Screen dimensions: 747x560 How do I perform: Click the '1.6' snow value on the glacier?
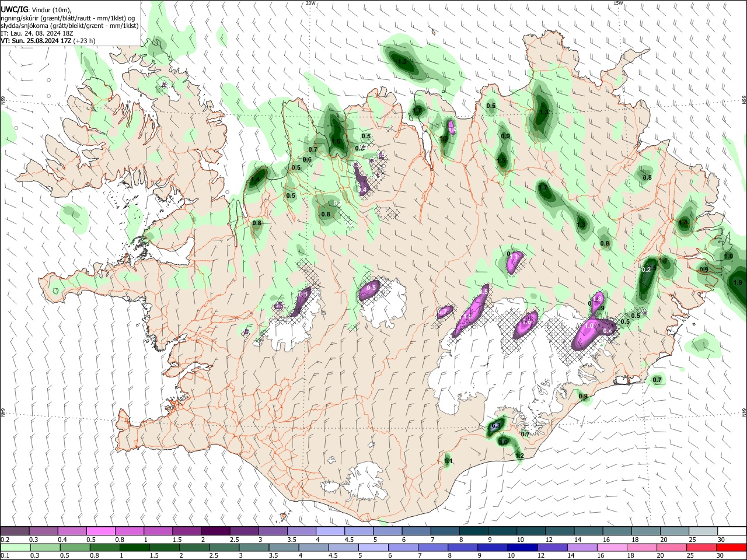coord(527,322)
